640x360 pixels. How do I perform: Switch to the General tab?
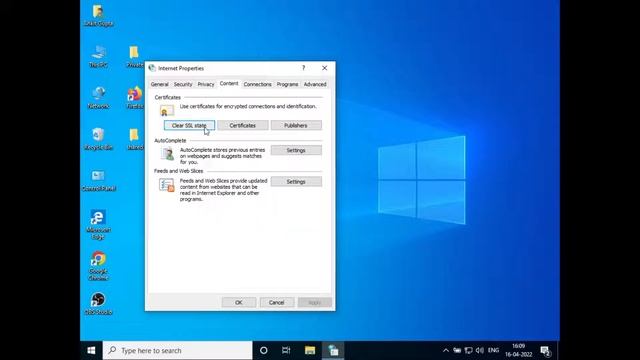click(x=159, y=84)
